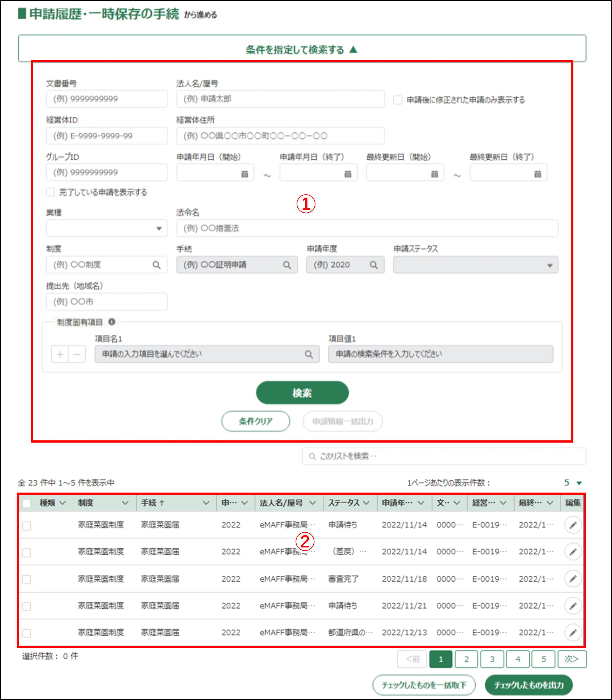Click plus icon to add 項目名 row
This screenshot has width=612, height=700.
[60, 354]
